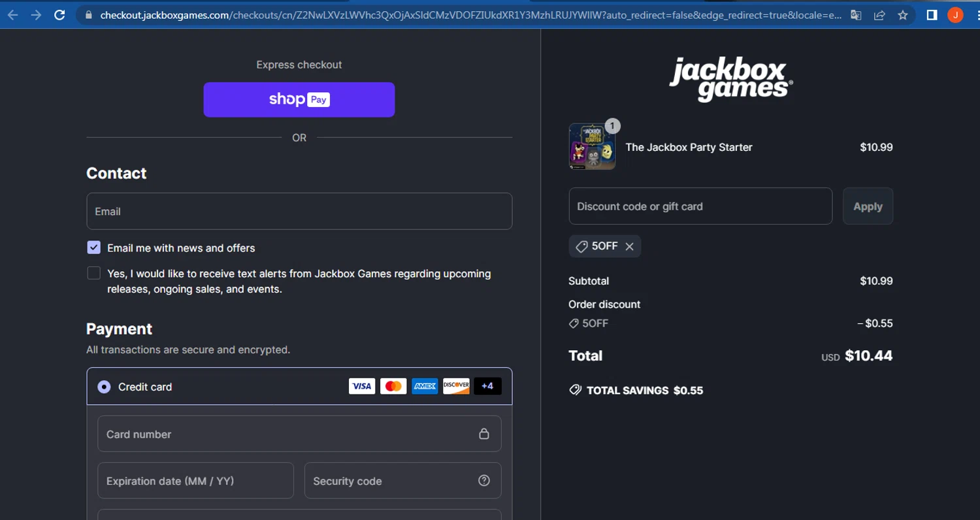This screenshot has height=520, width=980.
Task: Click The Jackbox Party Starter title
Action: 689,147
